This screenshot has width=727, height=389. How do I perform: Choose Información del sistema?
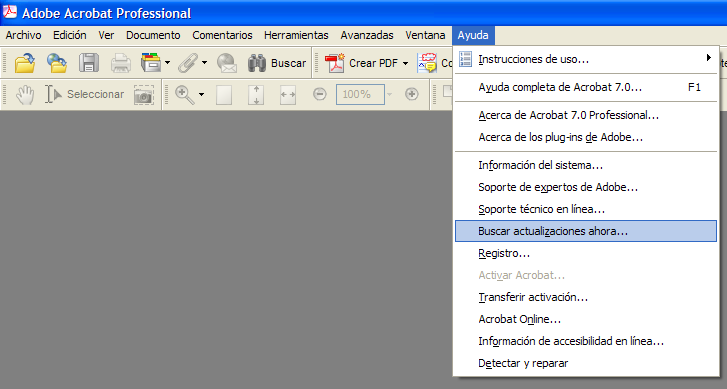point(586,165)
